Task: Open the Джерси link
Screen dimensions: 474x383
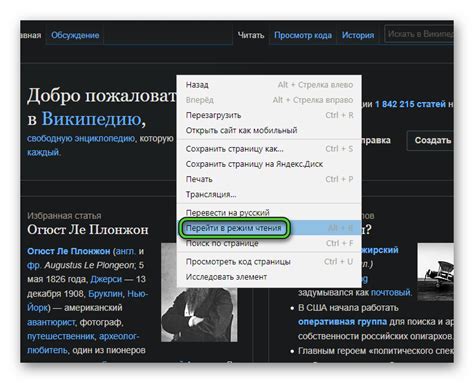Action: 106,279
